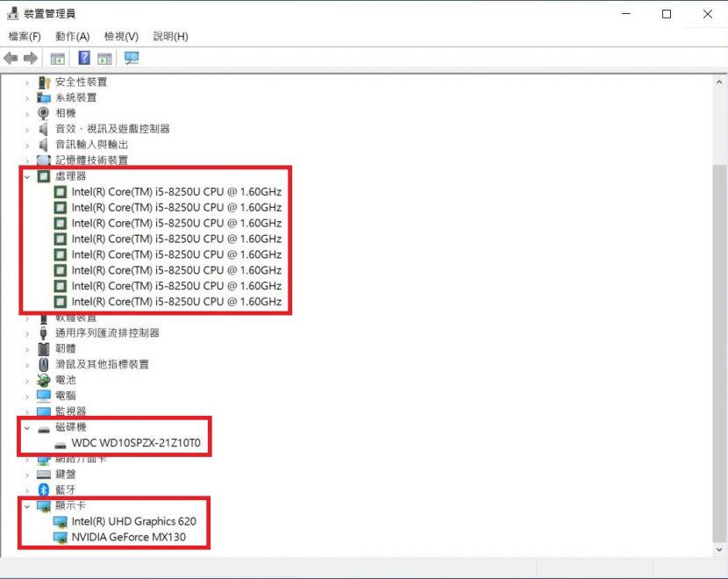Click the 相機 webcam icon
728x579 pixels.
coord(44,113)
